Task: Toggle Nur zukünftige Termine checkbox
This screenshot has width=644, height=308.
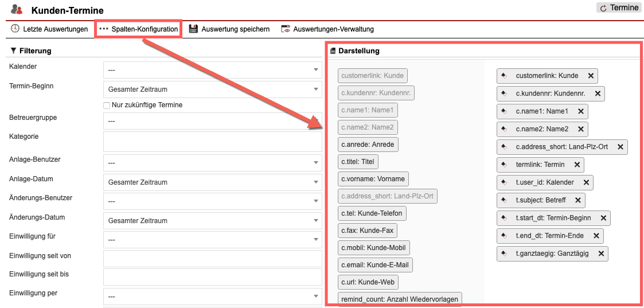Action: pyautogui.click(x=107, y=106)
